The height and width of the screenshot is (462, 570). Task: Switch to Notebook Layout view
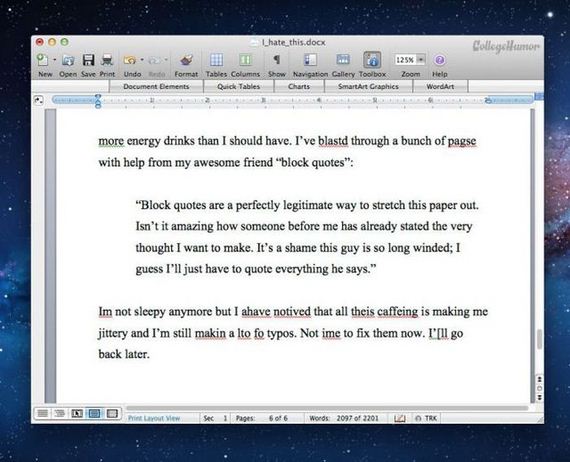point(112,413)
